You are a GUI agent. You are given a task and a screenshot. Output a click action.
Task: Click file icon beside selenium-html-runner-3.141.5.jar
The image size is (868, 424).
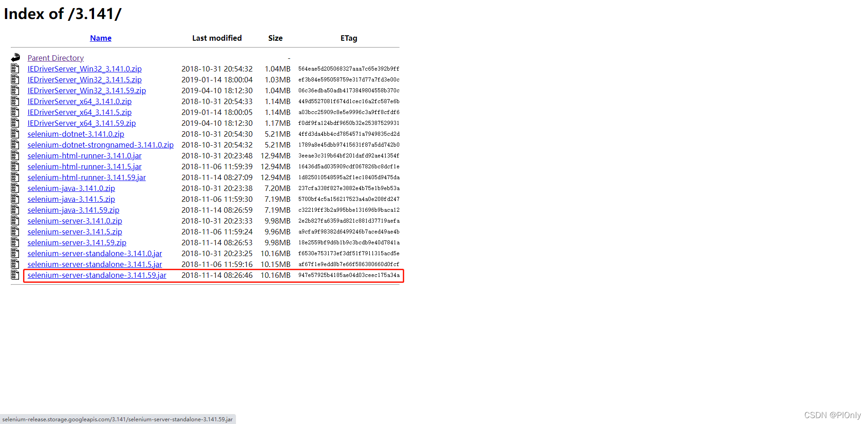click(x=15, y=167)
